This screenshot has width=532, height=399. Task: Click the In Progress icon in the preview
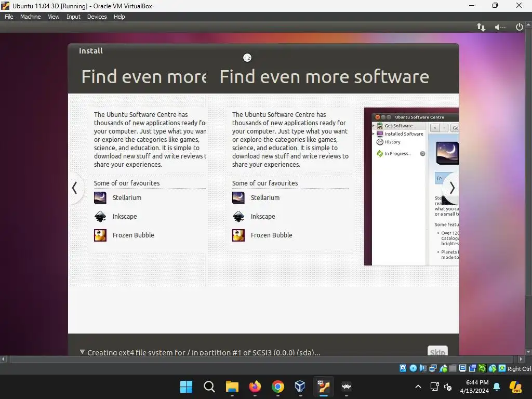tap(380, 154)
